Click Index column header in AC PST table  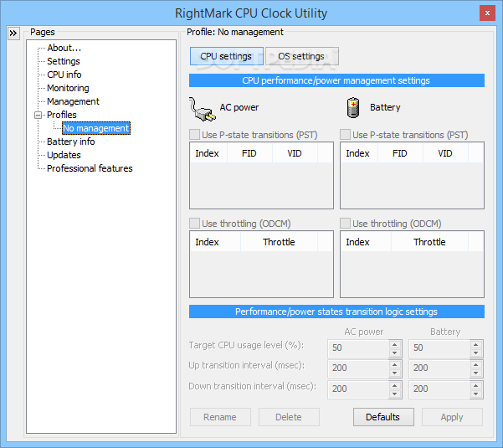tap(209, 153)
